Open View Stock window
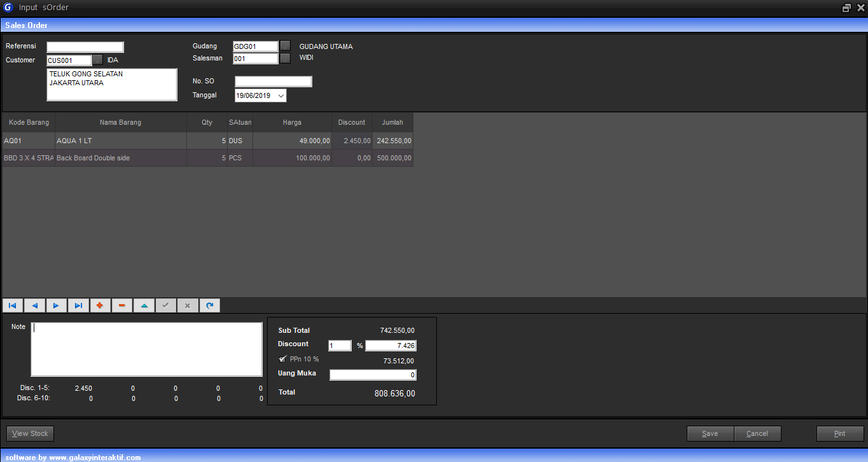Viewport: 868px width, 462px height. (x=30, y=433)
